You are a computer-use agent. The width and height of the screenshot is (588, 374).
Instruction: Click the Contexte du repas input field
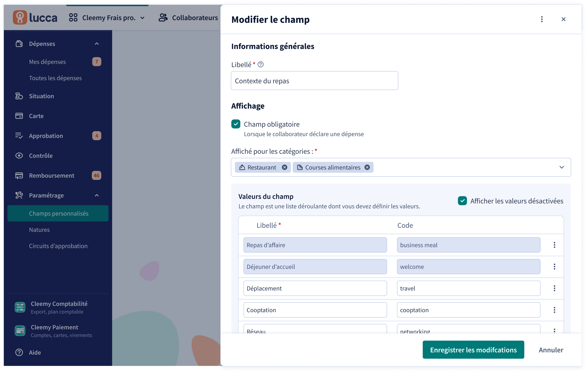(x=314, y=81)
